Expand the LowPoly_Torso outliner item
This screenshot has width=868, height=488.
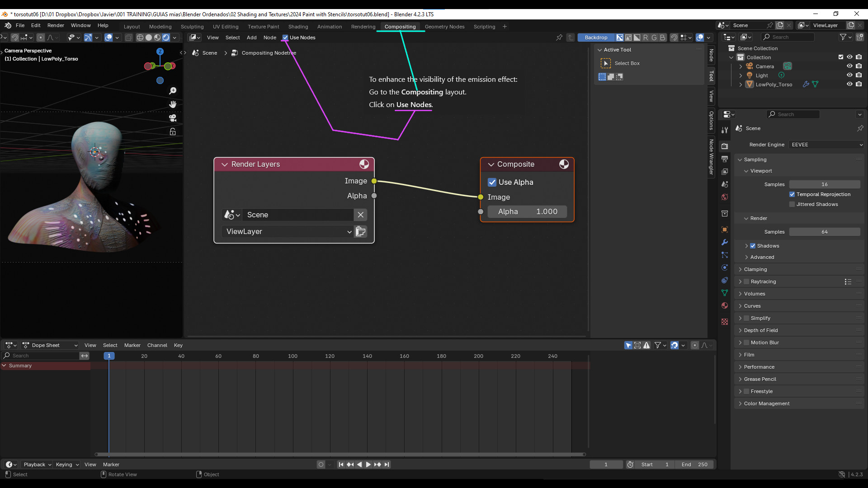(x=741, y=84)
